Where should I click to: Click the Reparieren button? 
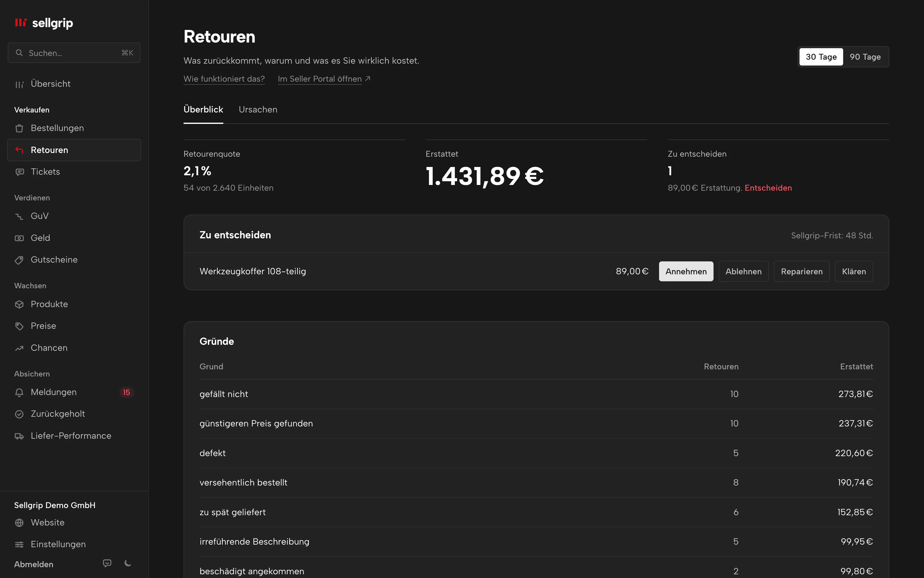tap(801, 271)
